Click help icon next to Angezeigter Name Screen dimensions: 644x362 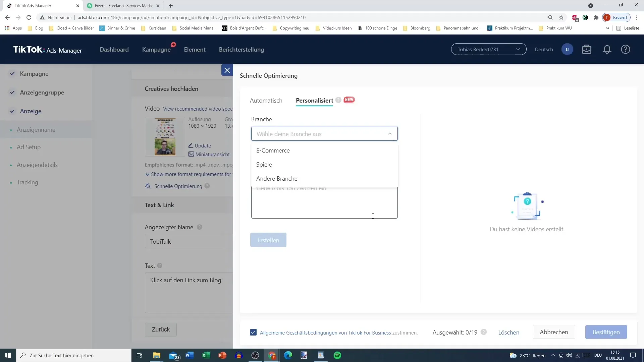(x=200, y=227)
